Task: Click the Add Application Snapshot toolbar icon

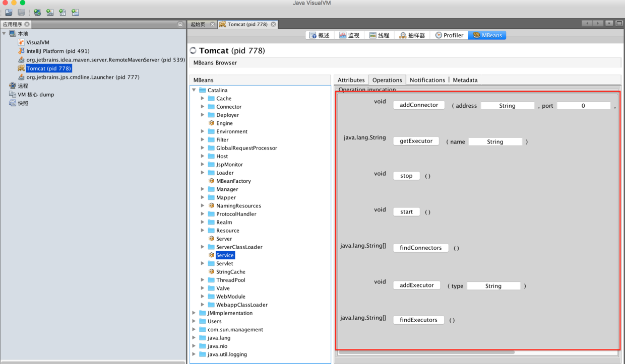Action: click(x=75, y=12)
